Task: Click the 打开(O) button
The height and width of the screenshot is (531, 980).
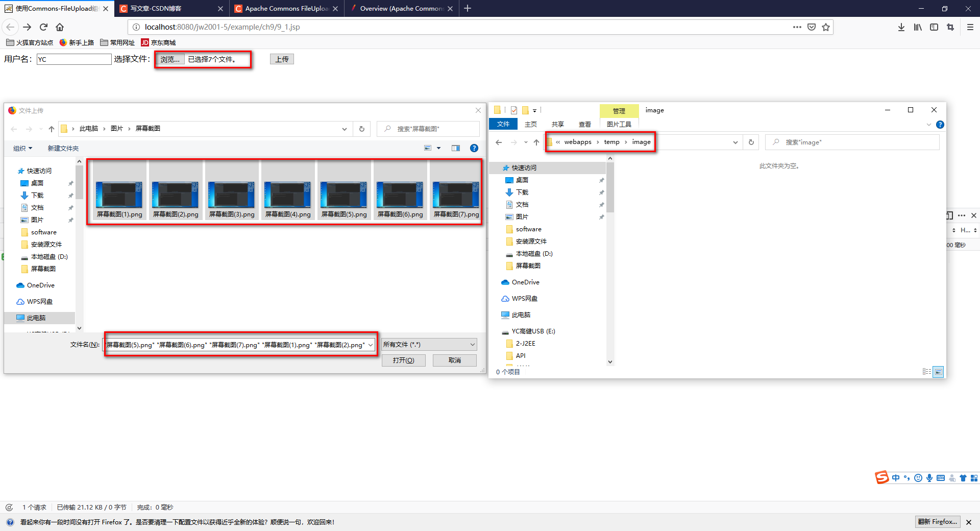Action: click(403, 360)
